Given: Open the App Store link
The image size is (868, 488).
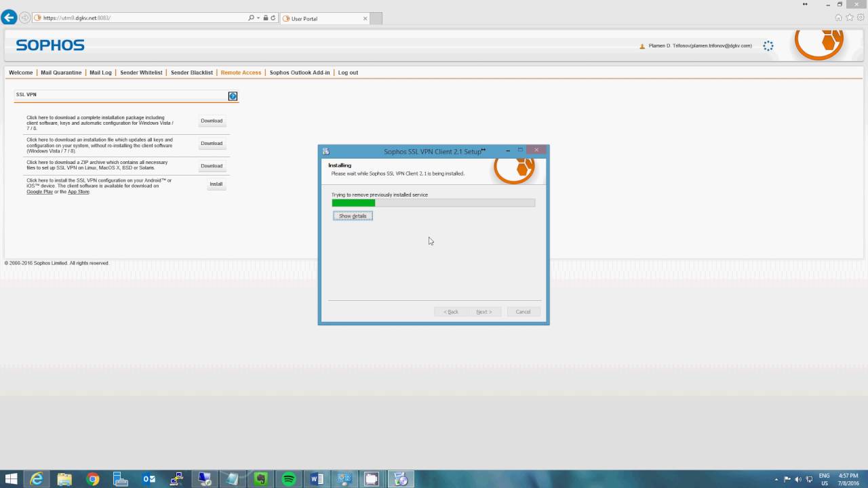Looking at the screenshot, I should click(79, 192).
